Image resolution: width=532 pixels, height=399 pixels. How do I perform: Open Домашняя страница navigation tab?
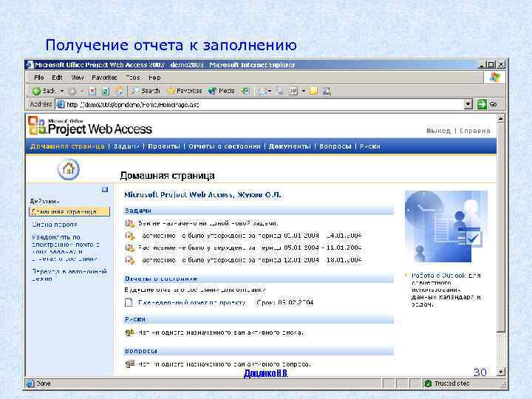[x=67, y=146]
